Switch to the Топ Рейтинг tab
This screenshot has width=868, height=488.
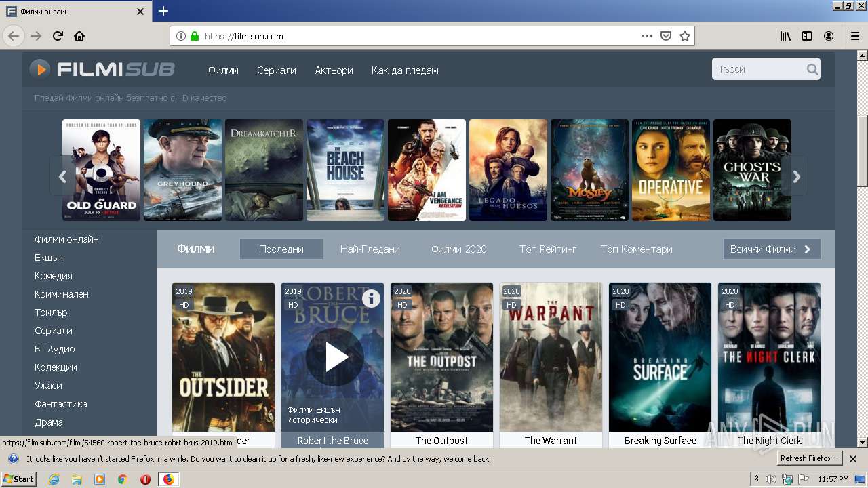(548, 249)
